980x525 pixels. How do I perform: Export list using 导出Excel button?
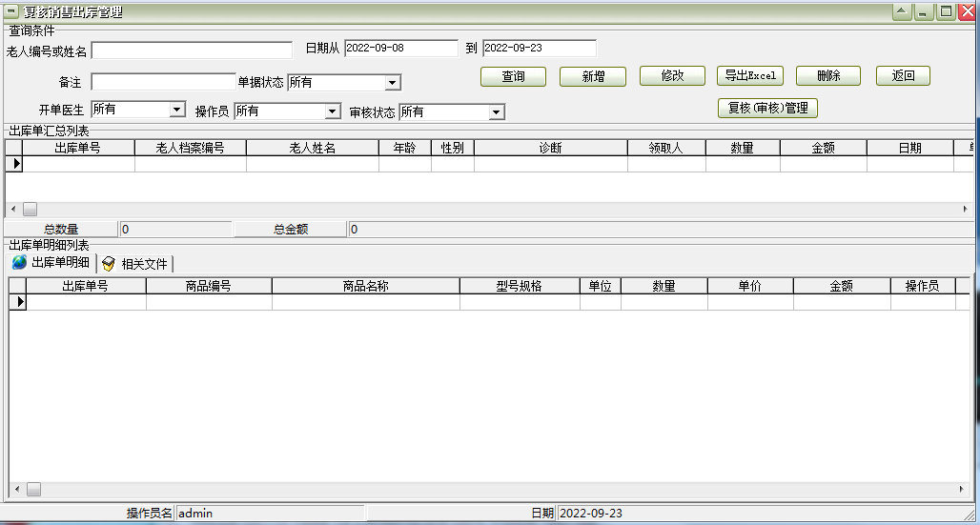[750, 76]
